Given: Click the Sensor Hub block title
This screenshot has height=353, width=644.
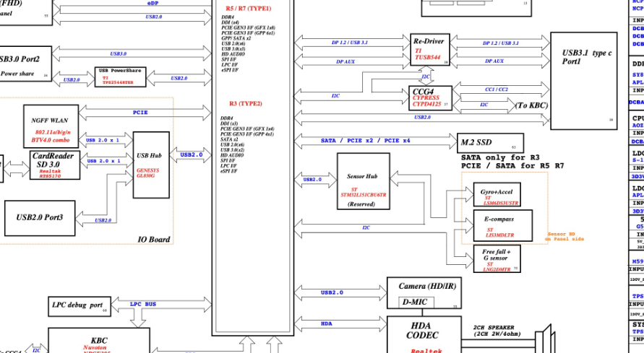Looking at the screenshot, I should click(x=362, y=176).
